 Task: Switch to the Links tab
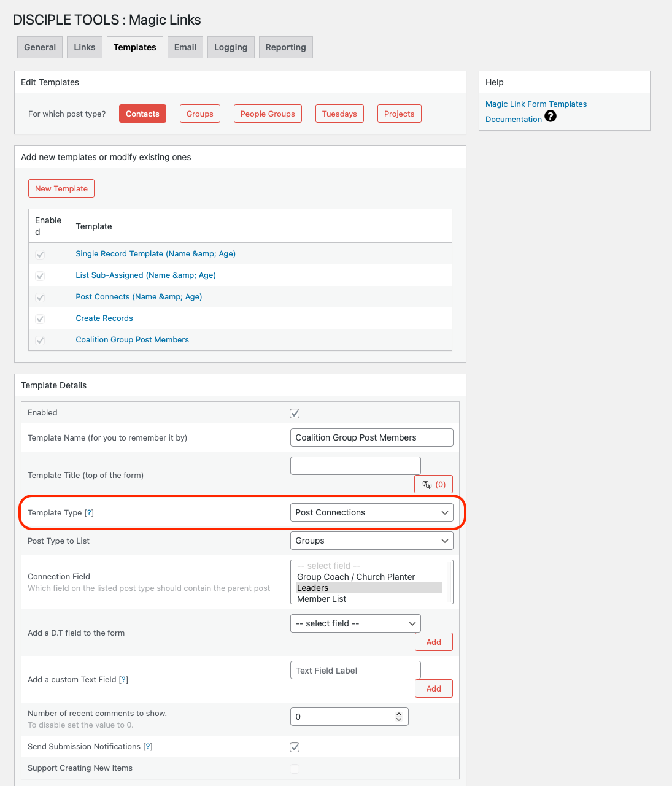85,47
